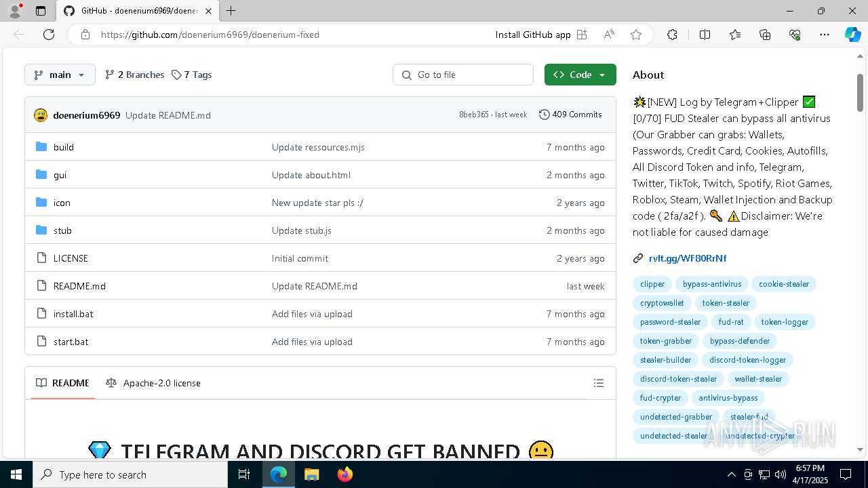This screenshot has height=488, width=868.
Task: Click the Windows Start button
Action: (x=16, y=474)
